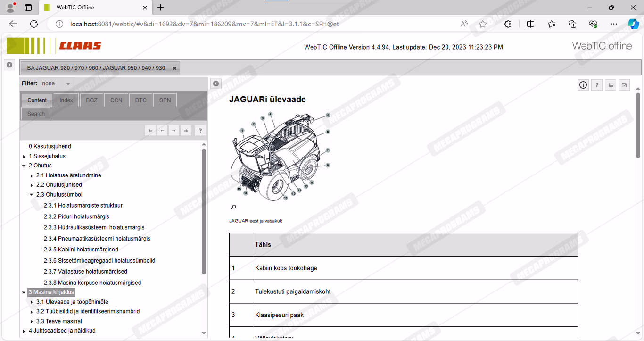The width and height of the screenshot is (644, 341).
Task: Click the round arrow button left of document tab
Action: coord(9,65)
